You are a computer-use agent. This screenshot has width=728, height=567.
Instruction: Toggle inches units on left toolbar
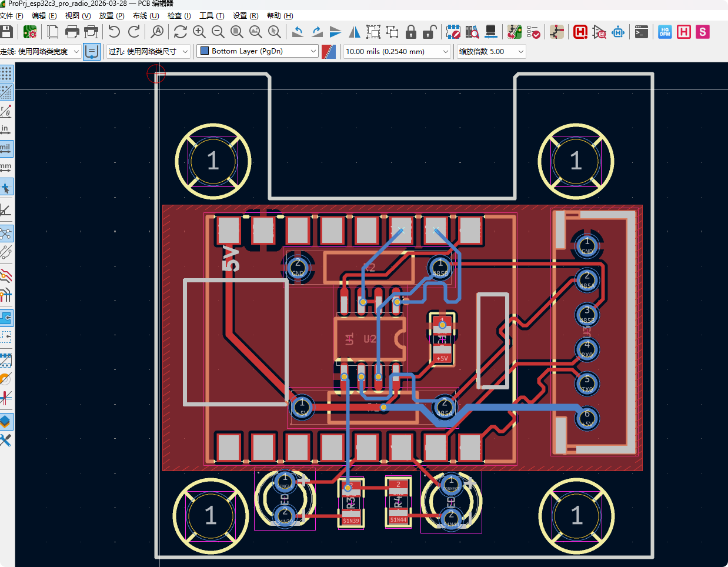point(6,129)
